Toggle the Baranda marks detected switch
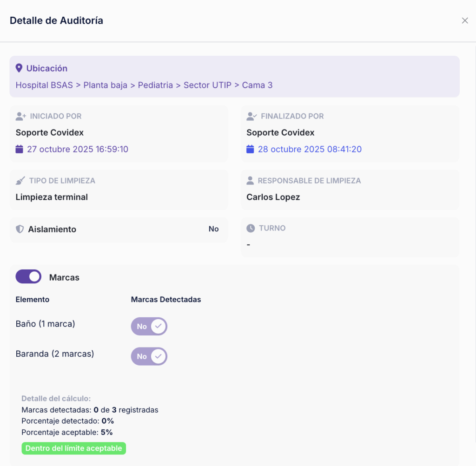The height and width of the screenshot is (466, 476). click(149, 356)
